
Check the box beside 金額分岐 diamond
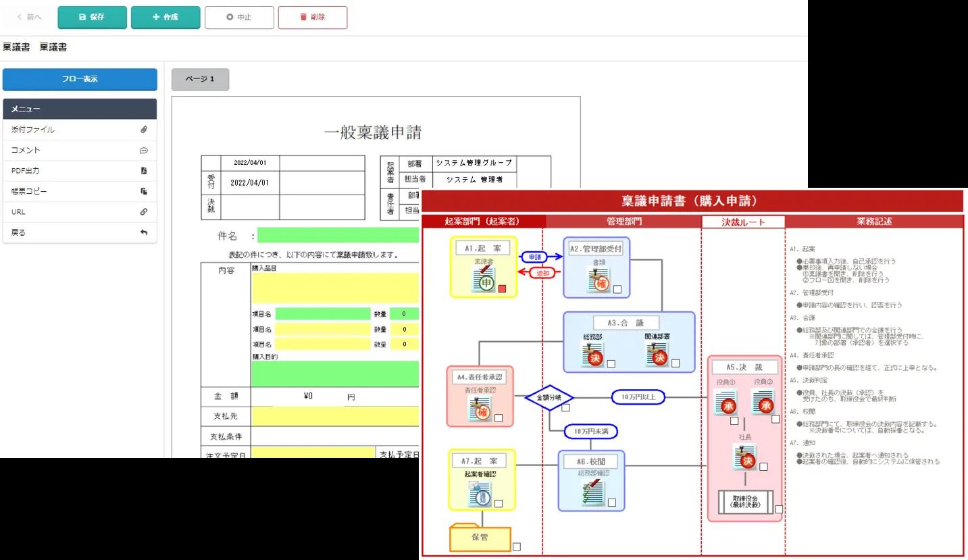[565, 407]
